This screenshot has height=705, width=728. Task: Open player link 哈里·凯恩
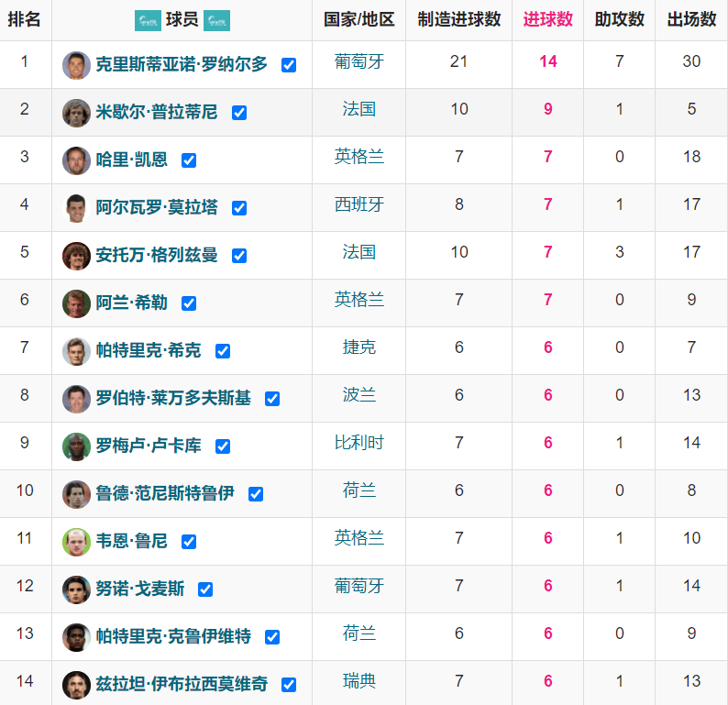(131, 160)
